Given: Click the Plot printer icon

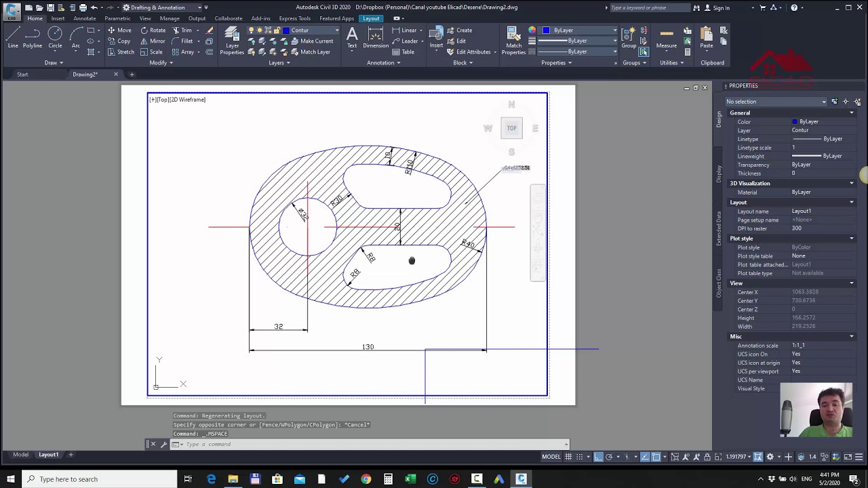Looking at the screenshot, I should click(x=83, y=7).
